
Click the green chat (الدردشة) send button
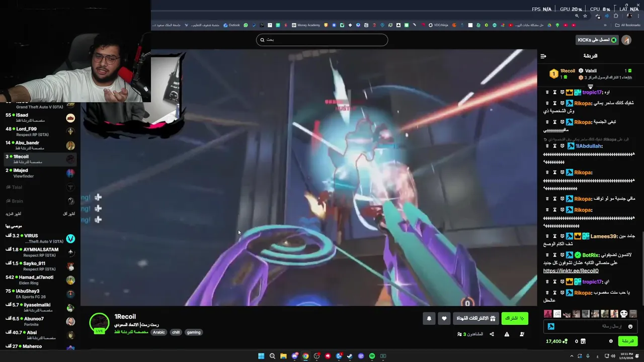627,341
